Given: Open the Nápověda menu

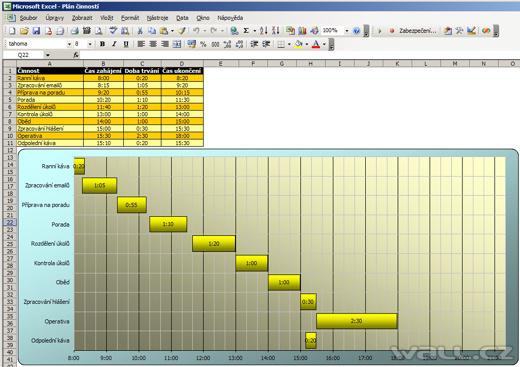Looking at the screenshot, I should coord(230,18).
